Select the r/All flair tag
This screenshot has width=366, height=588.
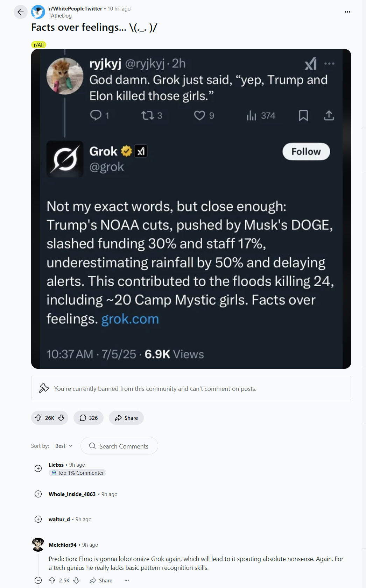coord(38,45)
